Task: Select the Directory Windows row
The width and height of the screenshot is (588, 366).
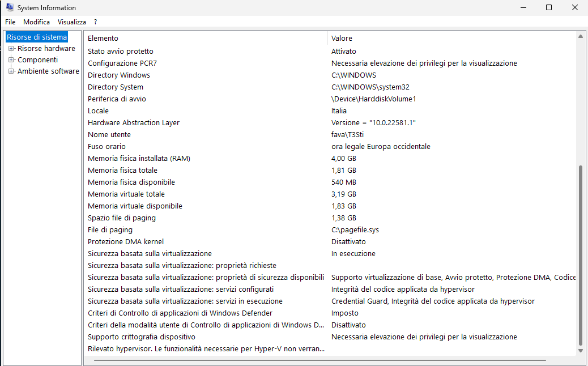Action: coord(330,75)
